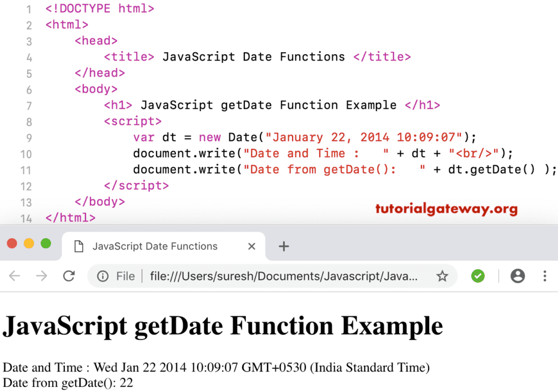
Task: Open Chrome's three-dot overflow menu
Action: pos(545,276)
